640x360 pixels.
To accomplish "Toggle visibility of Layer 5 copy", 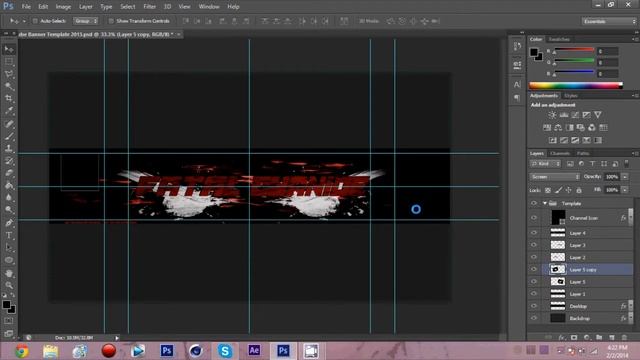I will coord(534,269).
